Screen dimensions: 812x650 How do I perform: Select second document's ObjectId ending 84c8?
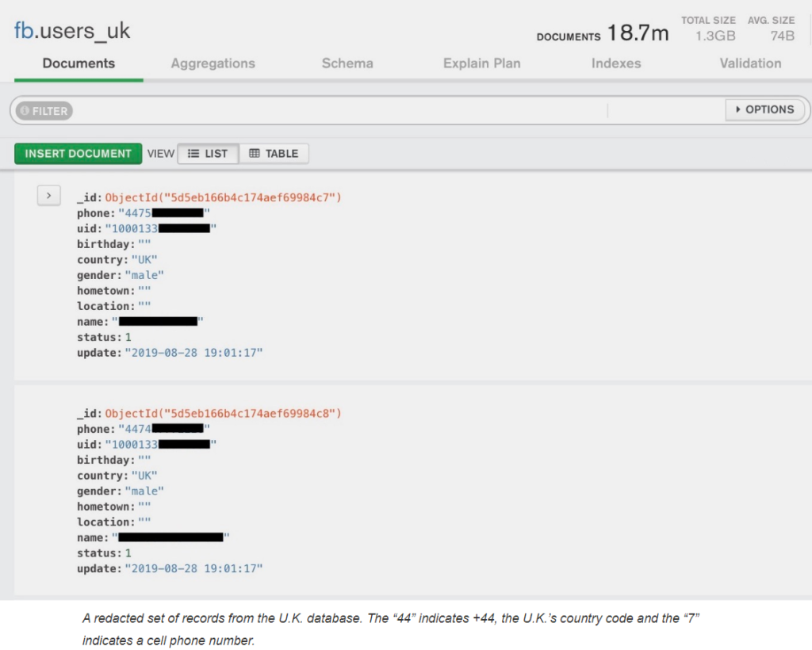point(223,414)
